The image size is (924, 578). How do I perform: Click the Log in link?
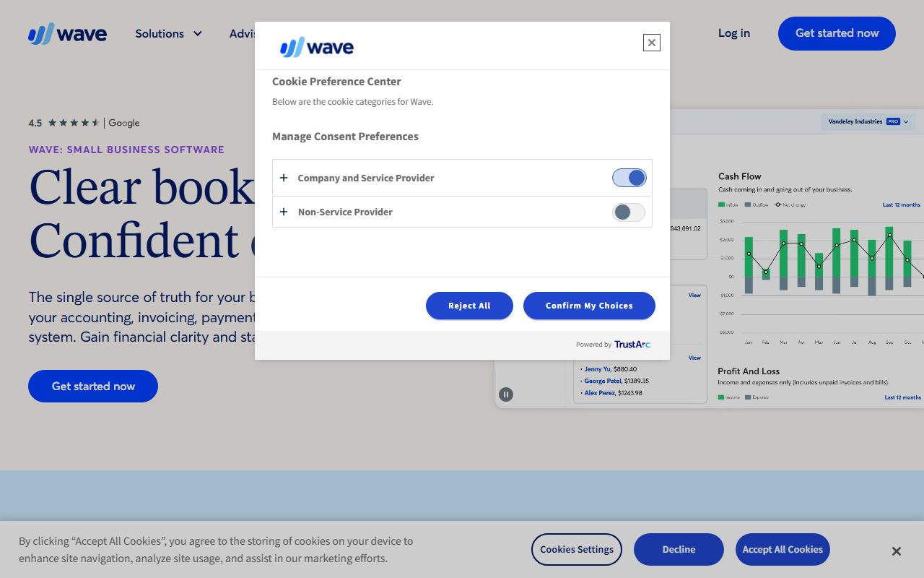(x=734, y=33)
